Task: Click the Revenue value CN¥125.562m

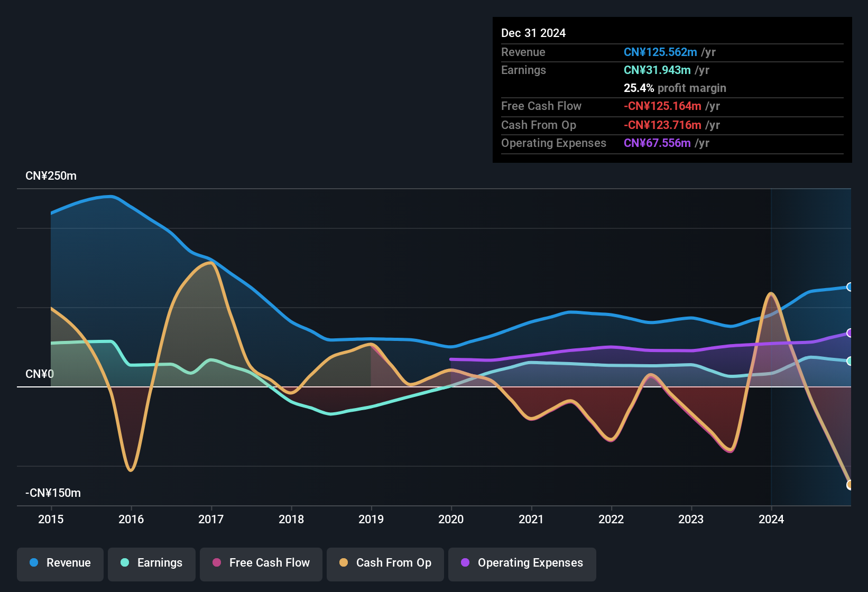Action: (660, 52)
